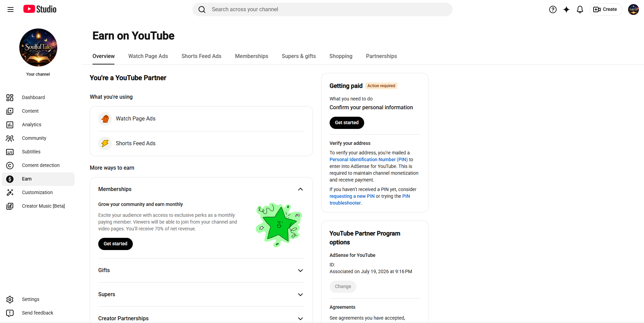Go to the Community sidebar label
This screenshot has height=323, width=644.
(34, 138)
